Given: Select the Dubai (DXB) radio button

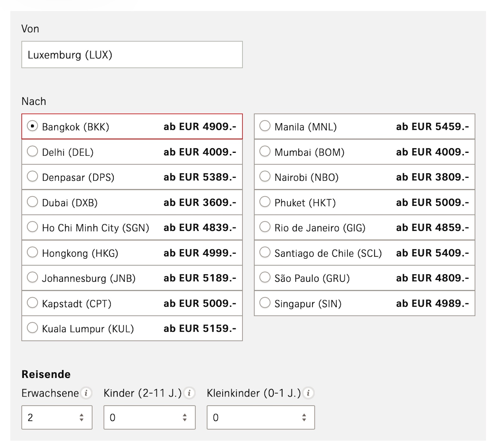Looking at the screenshot, I should coord(32,202).
